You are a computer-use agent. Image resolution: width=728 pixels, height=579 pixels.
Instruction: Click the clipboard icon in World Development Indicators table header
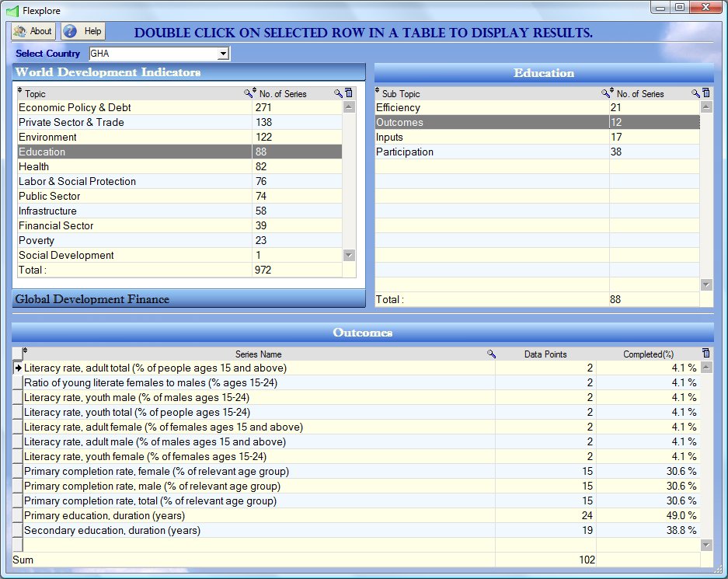tap(349, 92)
